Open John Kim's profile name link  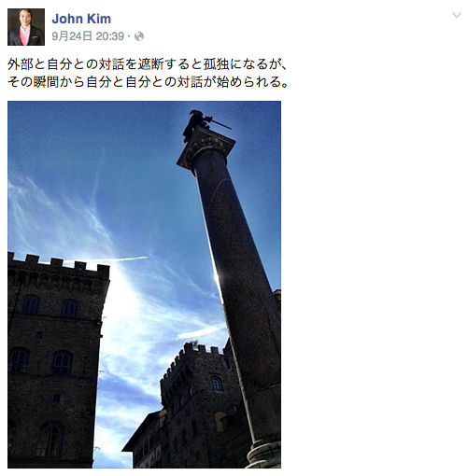81,19
